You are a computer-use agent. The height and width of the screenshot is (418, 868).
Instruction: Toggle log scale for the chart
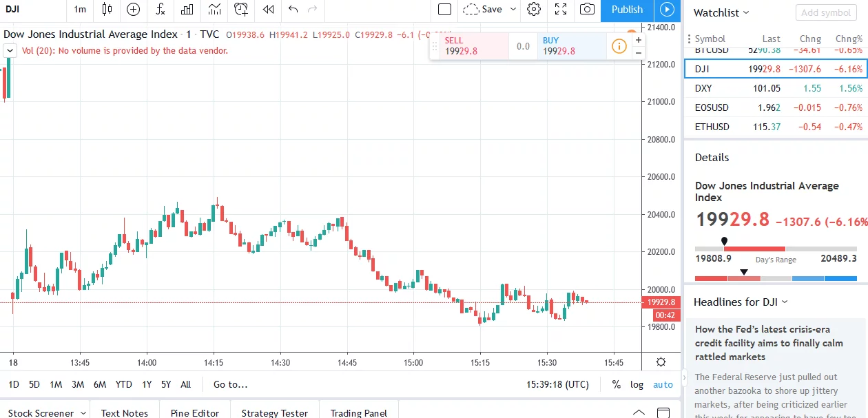[x=637, y=385]
